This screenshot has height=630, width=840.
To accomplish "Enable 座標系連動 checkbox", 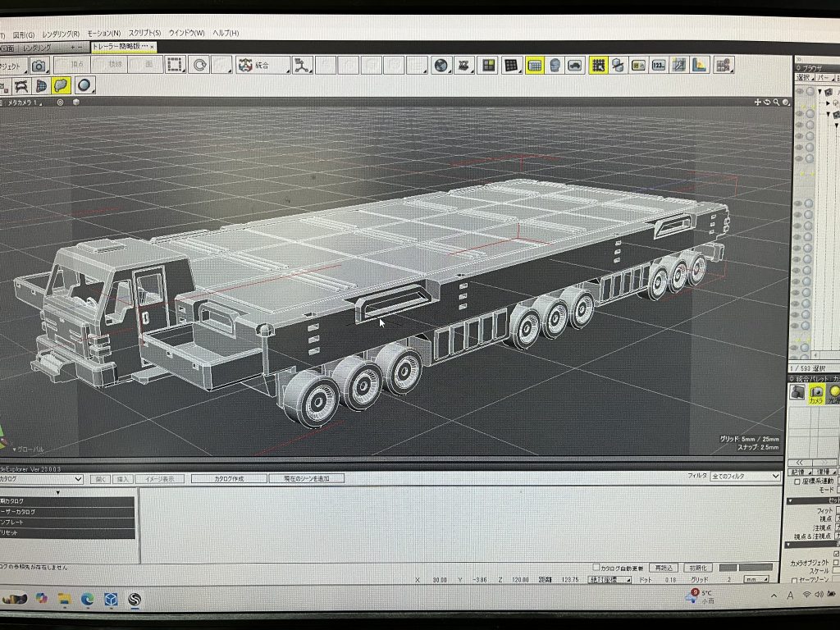I will point(797,482).
